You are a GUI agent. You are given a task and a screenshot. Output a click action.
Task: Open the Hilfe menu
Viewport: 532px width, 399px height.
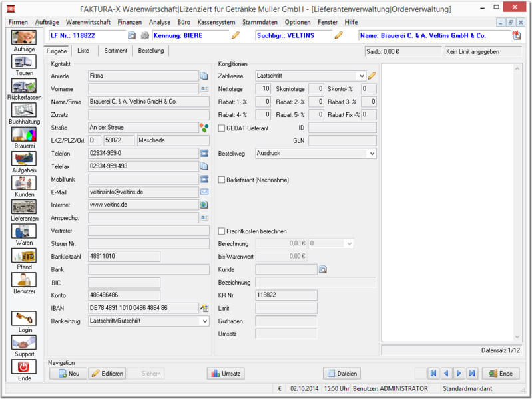(x=351, y=22)
